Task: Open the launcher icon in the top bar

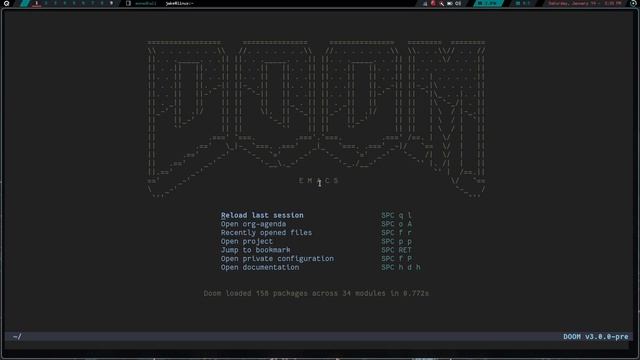Action: pos(7,3)
